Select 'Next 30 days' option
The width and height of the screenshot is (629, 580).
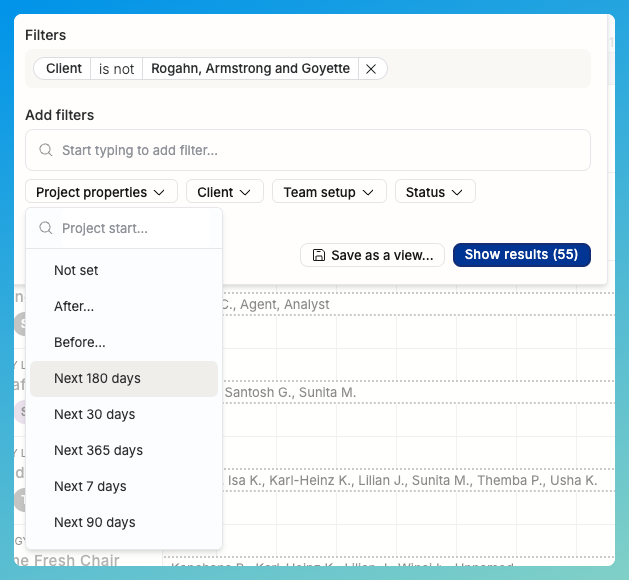coord(94,414)
